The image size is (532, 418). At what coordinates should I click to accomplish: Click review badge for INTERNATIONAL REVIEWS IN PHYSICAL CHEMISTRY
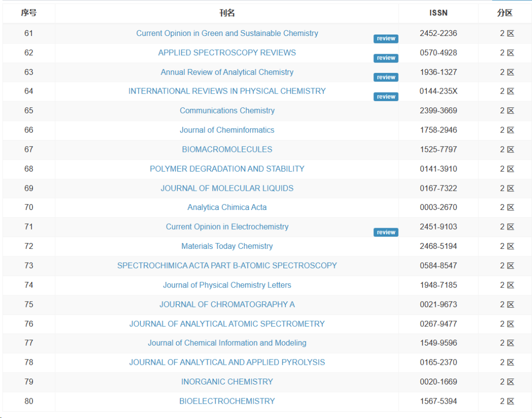click(x=386, y=97)
